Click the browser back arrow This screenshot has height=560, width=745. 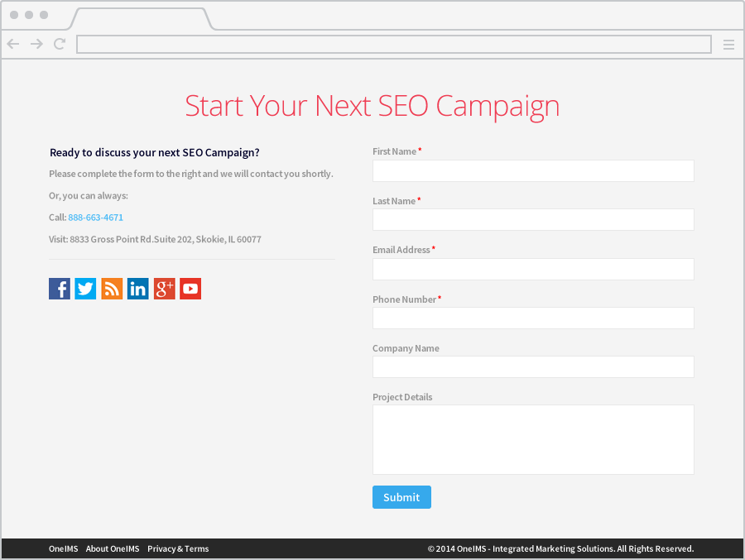[x=13, y=45]
